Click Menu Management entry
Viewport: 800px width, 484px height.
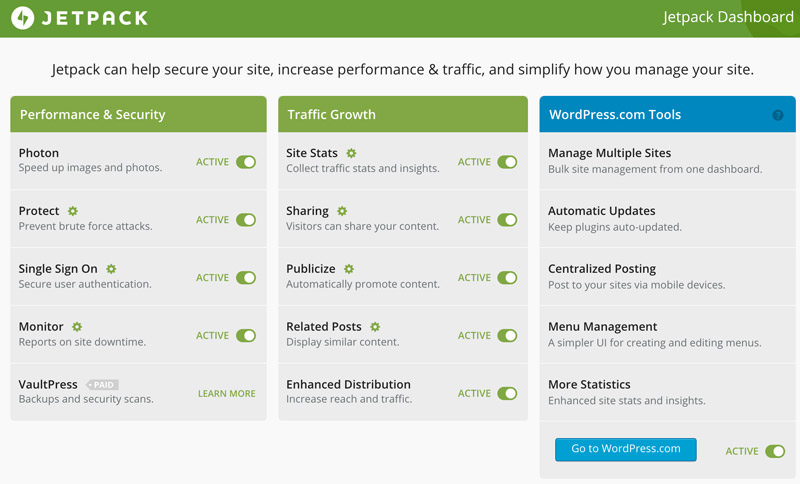click(x=603, y=326)
